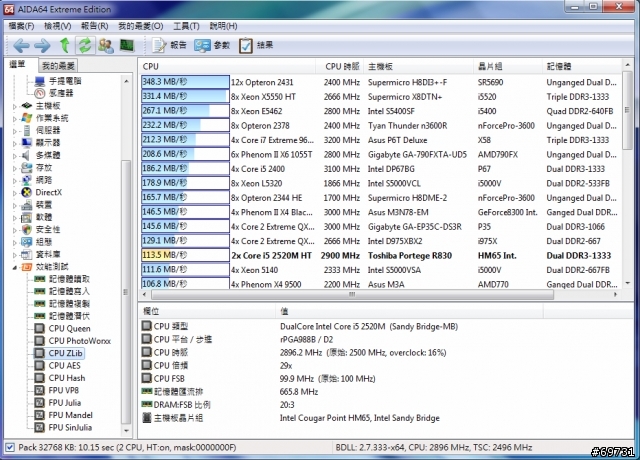Open the 參數 parameters toolbar button
The image size is (640, 460).
click(x=213, y=45)
